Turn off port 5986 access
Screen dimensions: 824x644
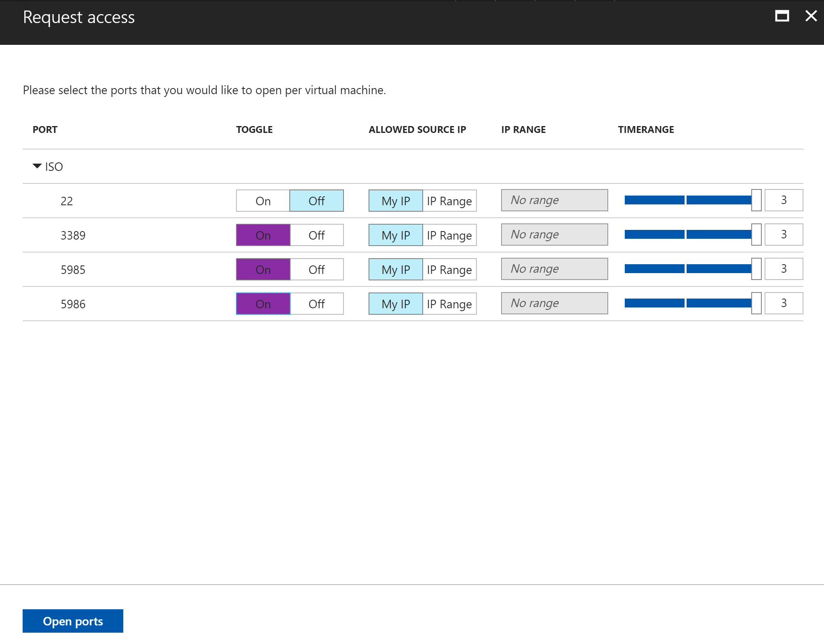click(x=316, y=304)
